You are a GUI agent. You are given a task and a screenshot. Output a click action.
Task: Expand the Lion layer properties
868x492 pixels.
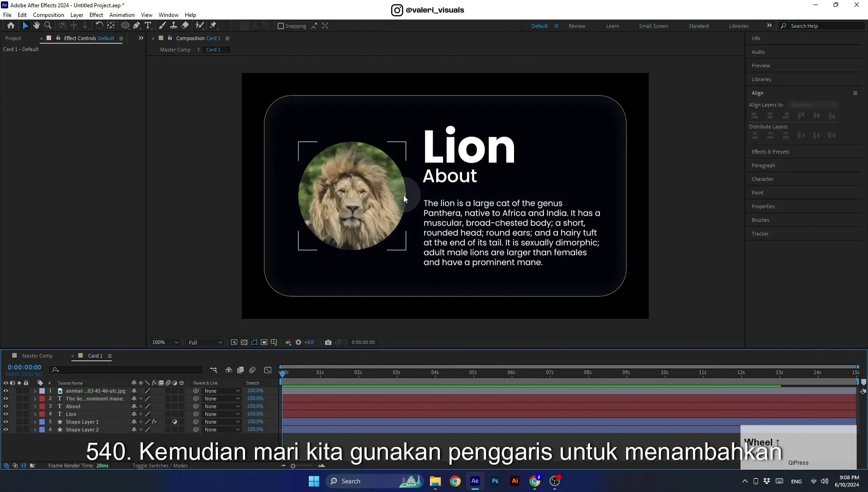pos(35,414)
